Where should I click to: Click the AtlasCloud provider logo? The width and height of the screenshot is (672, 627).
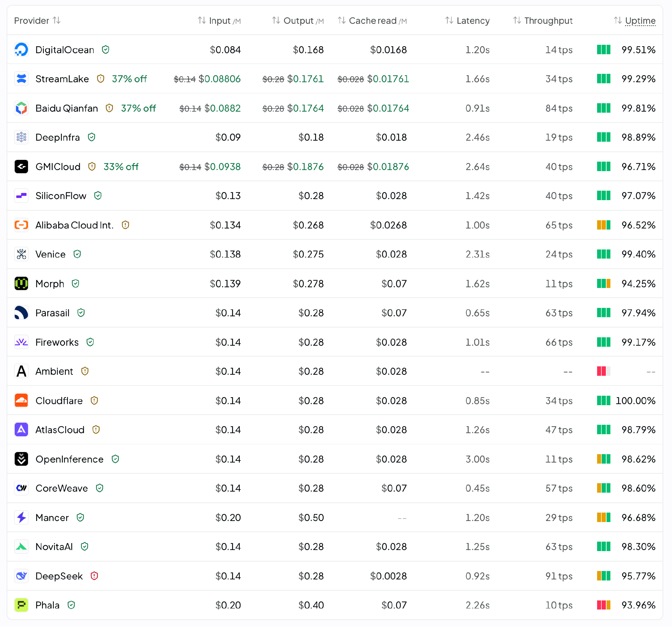21,430
